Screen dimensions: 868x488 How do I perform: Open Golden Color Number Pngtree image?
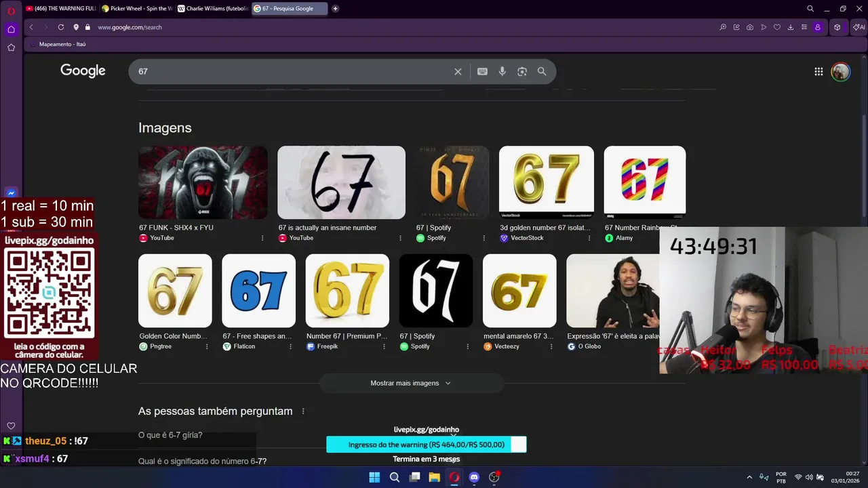coord(175,291)
